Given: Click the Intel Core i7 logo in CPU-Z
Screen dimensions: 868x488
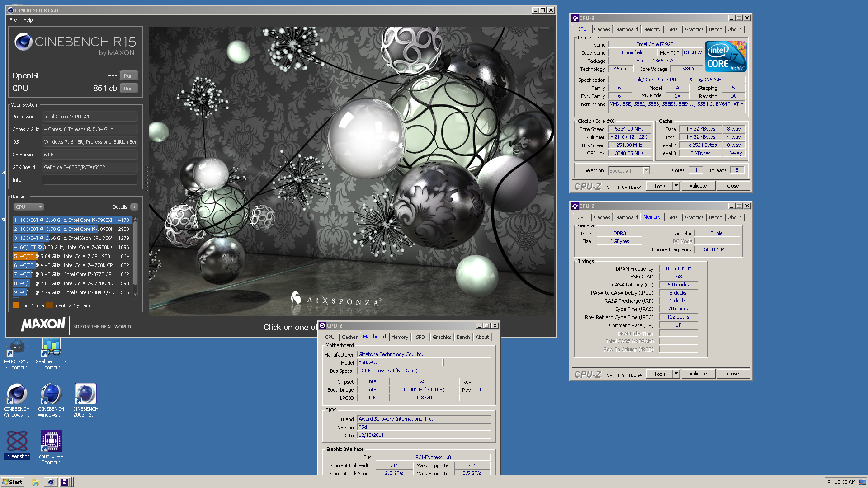Looking at the screenshot, I should [x=726, y=56].
